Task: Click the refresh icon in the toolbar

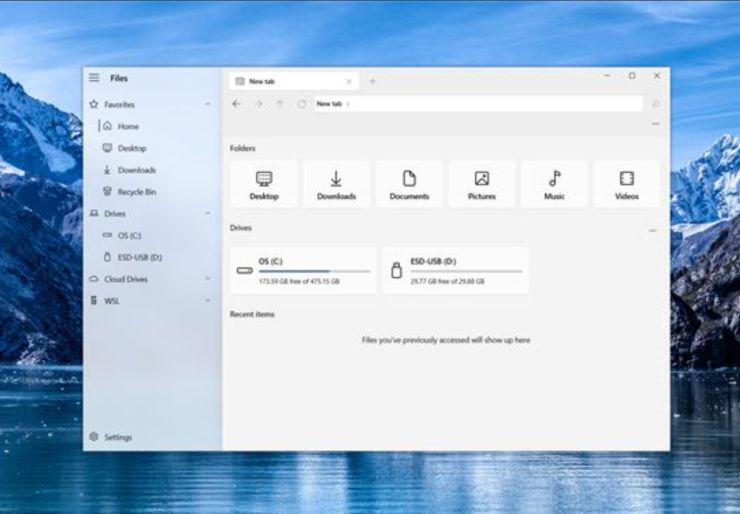Action: coord(301,104)
